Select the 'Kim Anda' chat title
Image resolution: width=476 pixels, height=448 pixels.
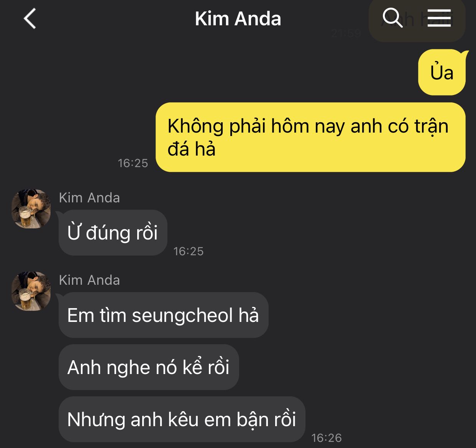coord(238,18)
